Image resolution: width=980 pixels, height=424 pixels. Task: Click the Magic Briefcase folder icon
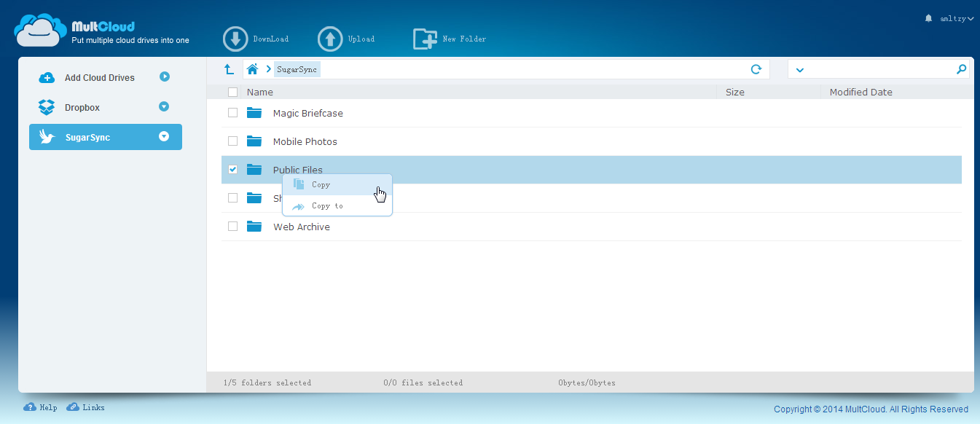click(x=254, y=113)
